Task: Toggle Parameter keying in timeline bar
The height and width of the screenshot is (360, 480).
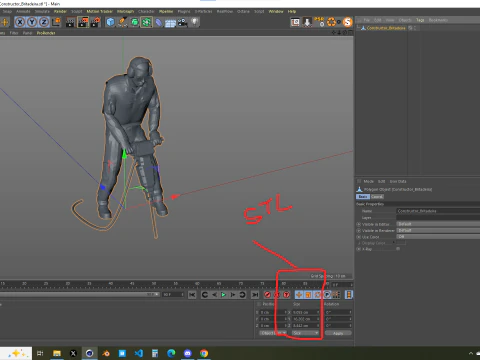Action: click(327, 295)
